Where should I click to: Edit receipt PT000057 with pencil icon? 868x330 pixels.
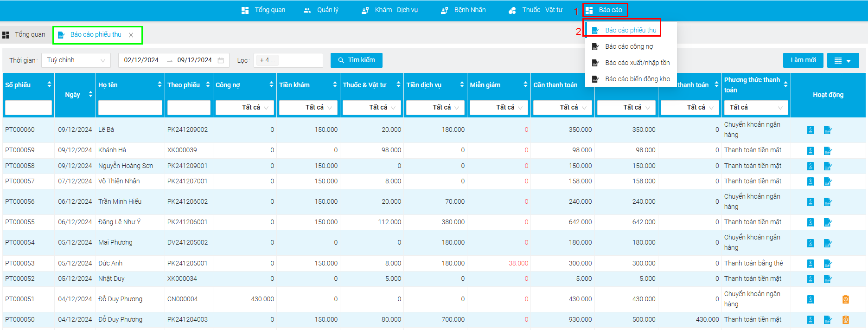[x=828, y=181]
